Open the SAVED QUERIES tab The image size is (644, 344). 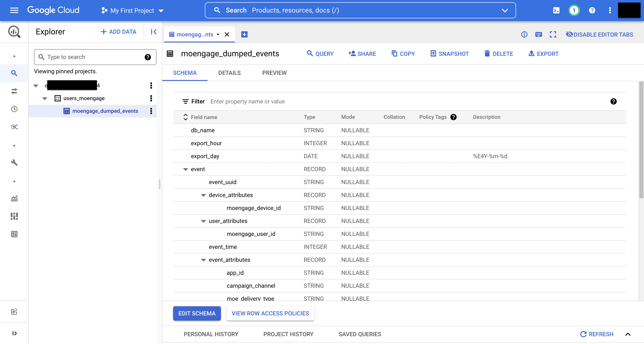(360, 334)
